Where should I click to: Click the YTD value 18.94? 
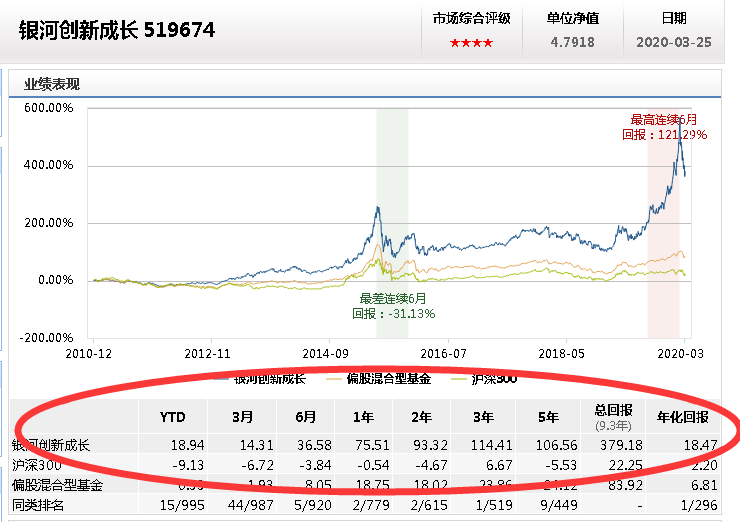(x=187, y=445)
